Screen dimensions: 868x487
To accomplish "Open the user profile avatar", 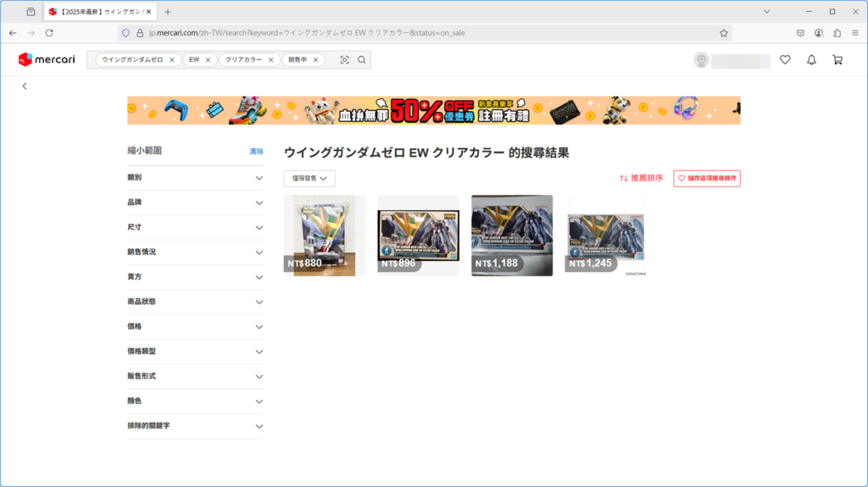I will (x=701, y=60).
